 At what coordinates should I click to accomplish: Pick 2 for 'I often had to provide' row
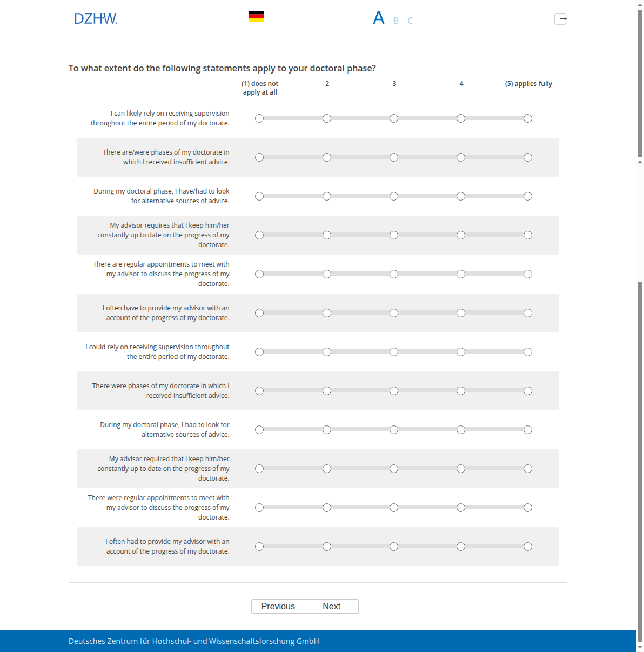327,547
